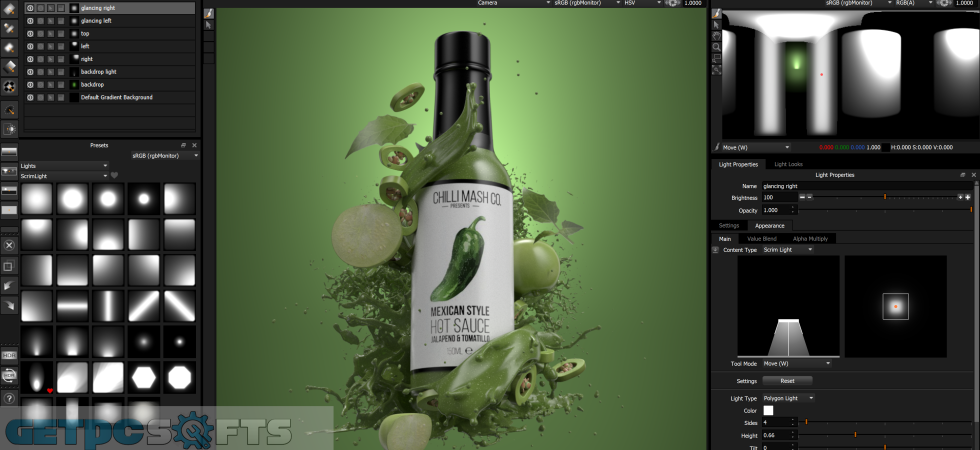Float the Light Properties panel with undock icon

964,175
